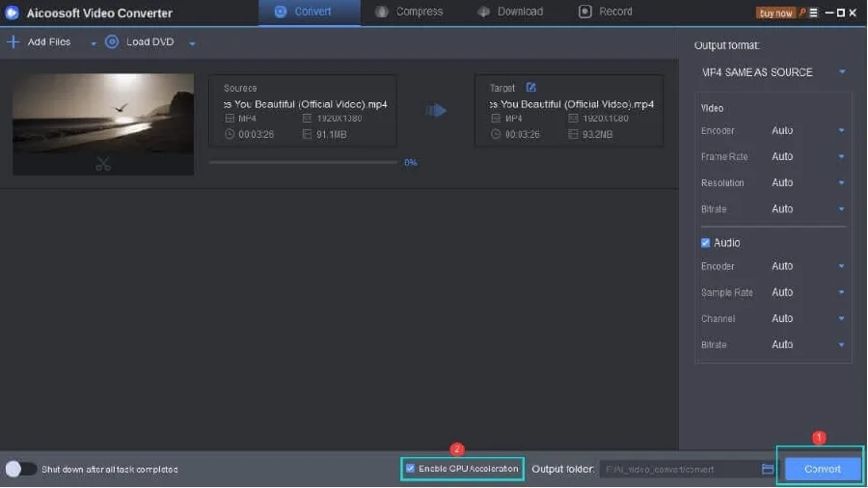Screen dimensions: 868x488
Task: Click the plus icon for Add Files
Action: click(14, 42)
